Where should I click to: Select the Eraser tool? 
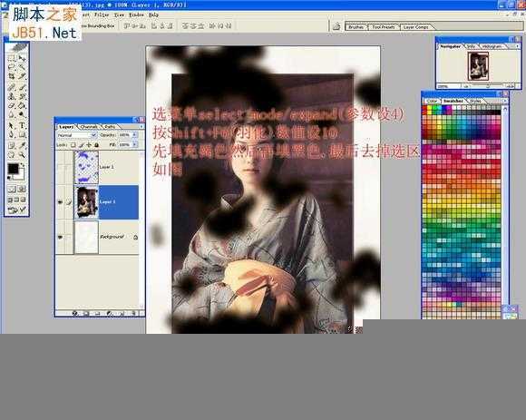(12, 105)
